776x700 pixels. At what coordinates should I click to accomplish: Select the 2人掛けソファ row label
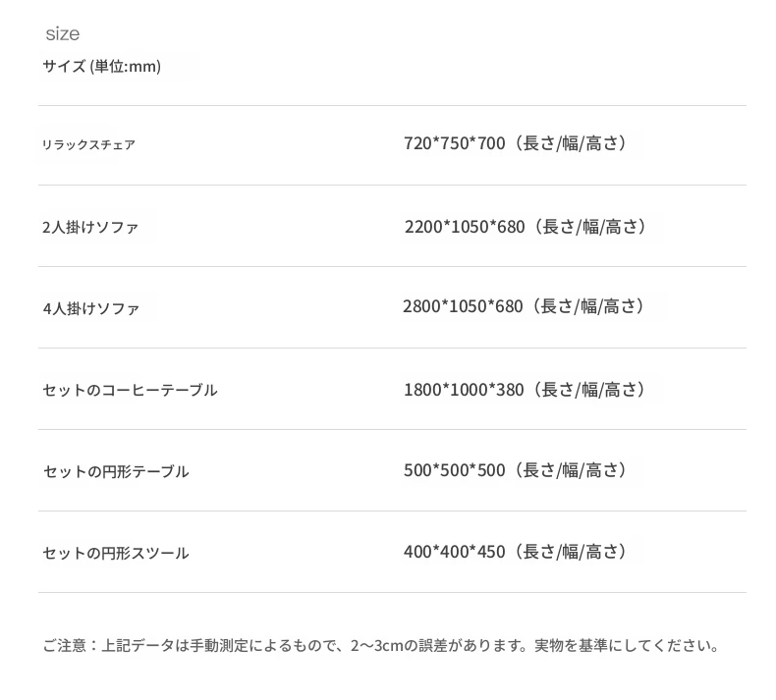point(90,228)
